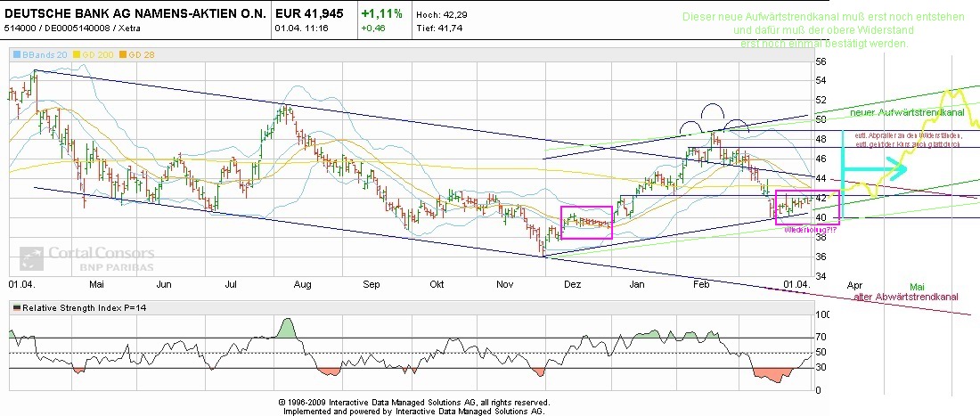Select the Jan month label on the time axis

point(637,284)
